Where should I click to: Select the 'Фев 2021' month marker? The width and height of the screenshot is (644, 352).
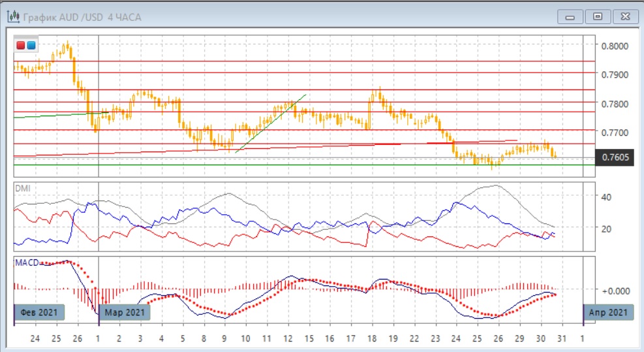tap(38, 312)
